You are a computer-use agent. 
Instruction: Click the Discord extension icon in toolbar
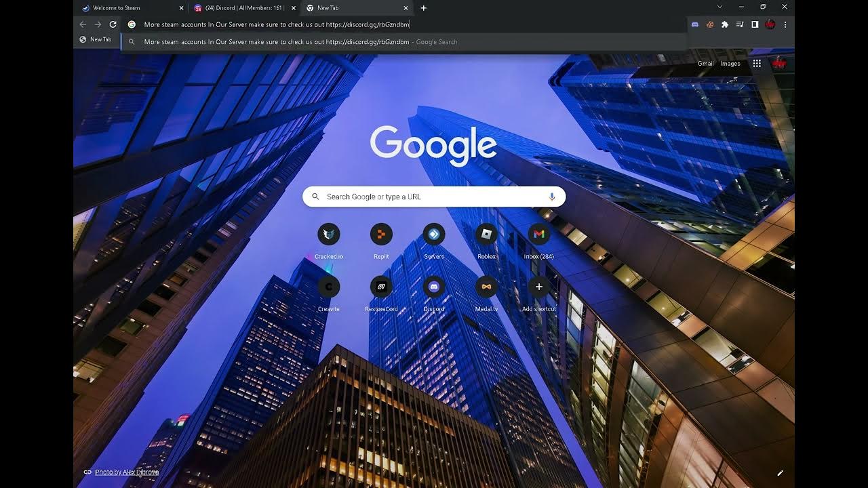695,24
